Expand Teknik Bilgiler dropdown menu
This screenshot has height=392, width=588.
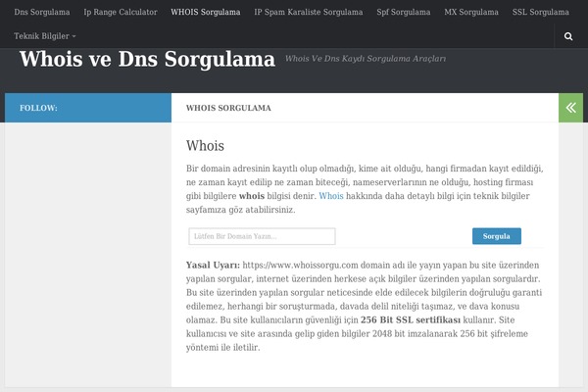coord(45,36)
